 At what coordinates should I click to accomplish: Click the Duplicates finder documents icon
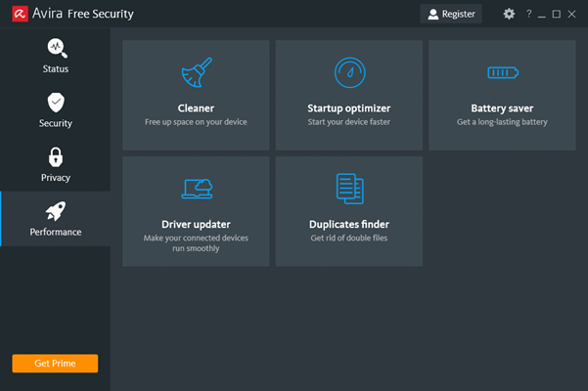click(x=350, y=189)
